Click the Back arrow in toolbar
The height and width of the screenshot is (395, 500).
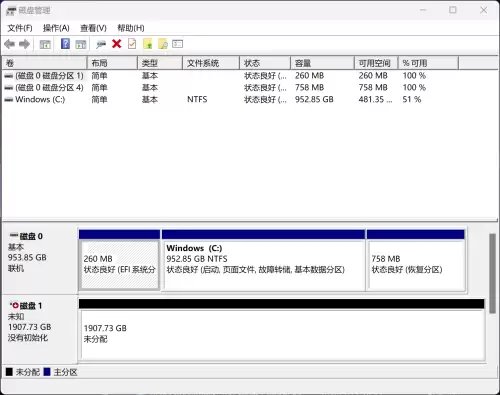[x=9, y=44]
